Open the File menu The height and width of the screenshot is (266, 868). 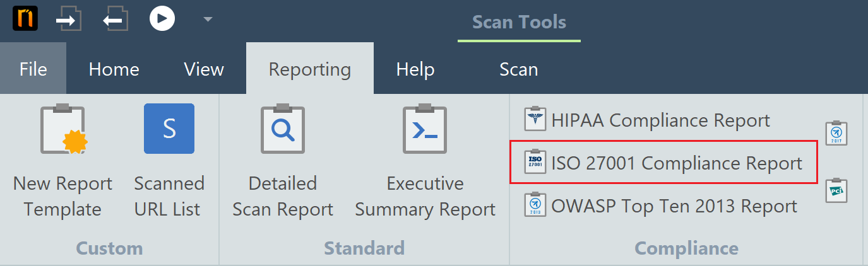[33, 69]
